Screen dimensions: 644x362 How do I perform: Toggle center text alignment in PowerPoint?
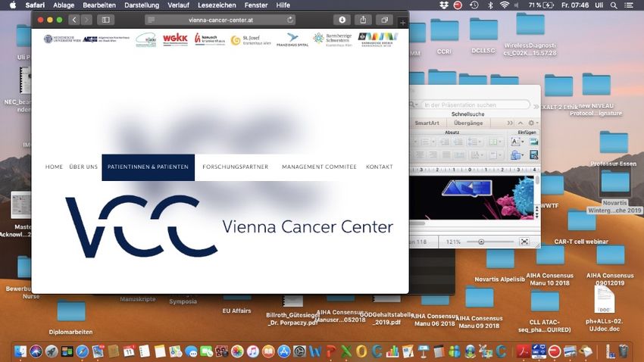coord(420,154)
